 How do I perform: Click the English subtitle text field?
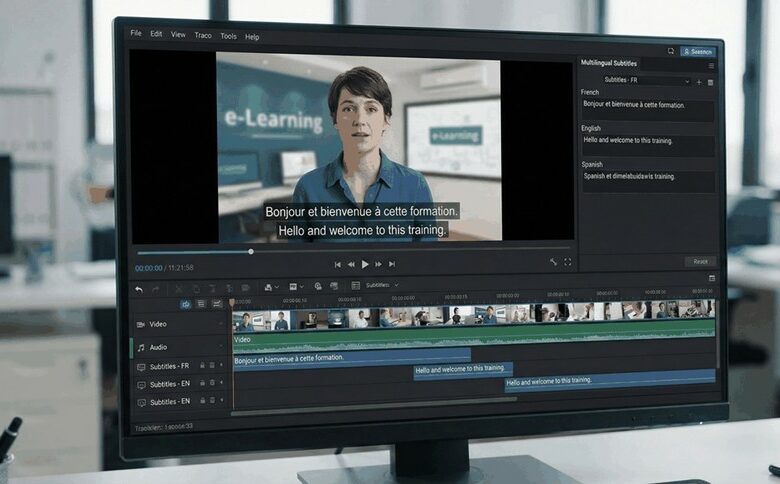[649, 146]
